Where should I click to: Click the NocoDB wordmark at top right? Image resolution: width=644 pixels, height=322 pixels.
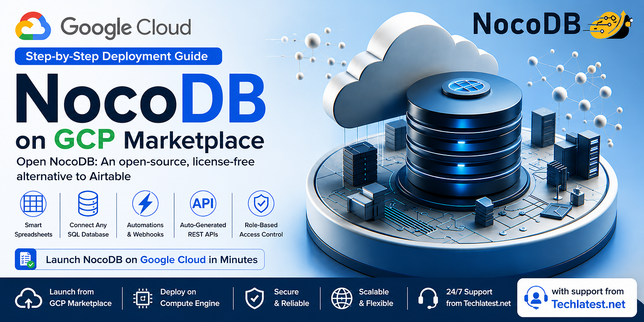tap(527, 23)
